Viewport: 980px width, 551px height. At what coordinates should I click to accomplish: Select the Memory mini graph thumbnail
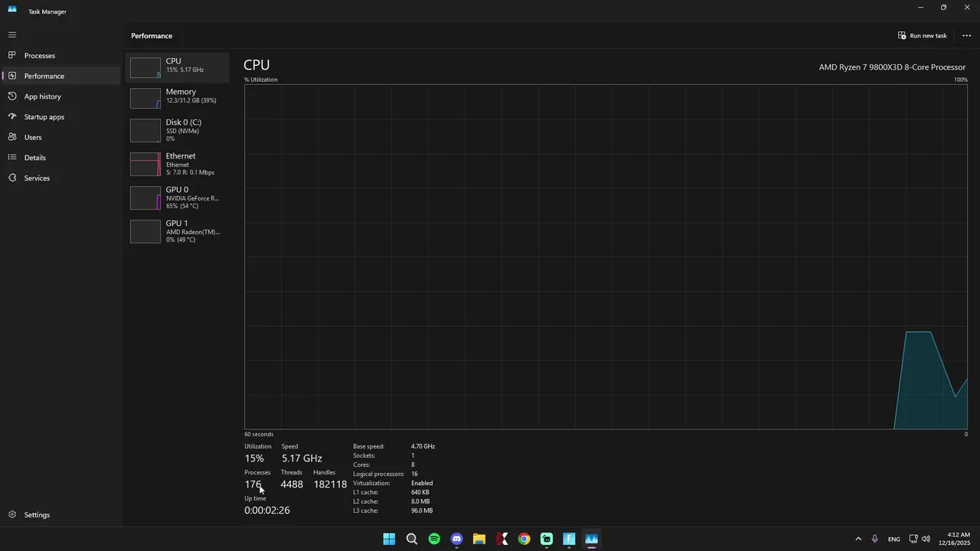[145, 98]
